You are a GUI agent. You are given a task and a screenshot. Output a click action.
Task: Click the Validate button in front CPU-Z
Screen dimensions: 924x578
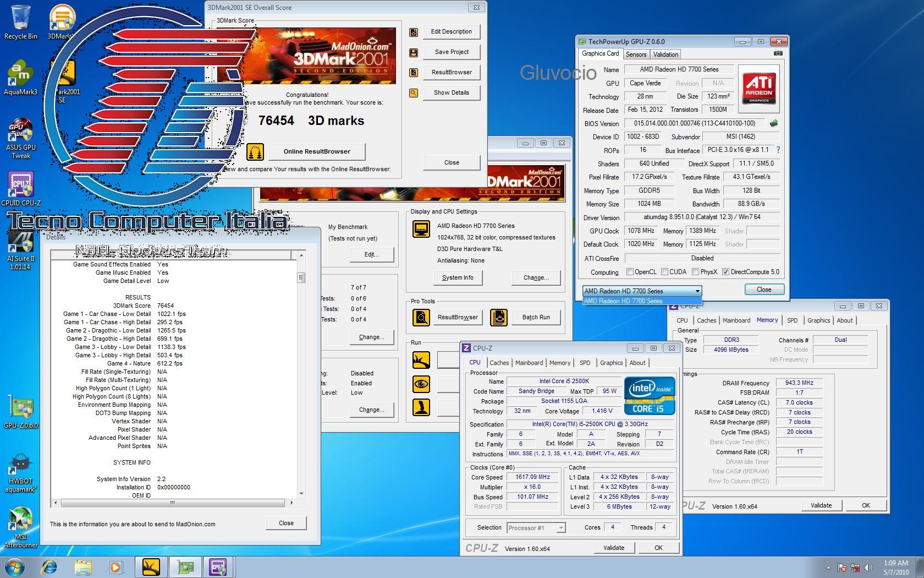(614, 548)
